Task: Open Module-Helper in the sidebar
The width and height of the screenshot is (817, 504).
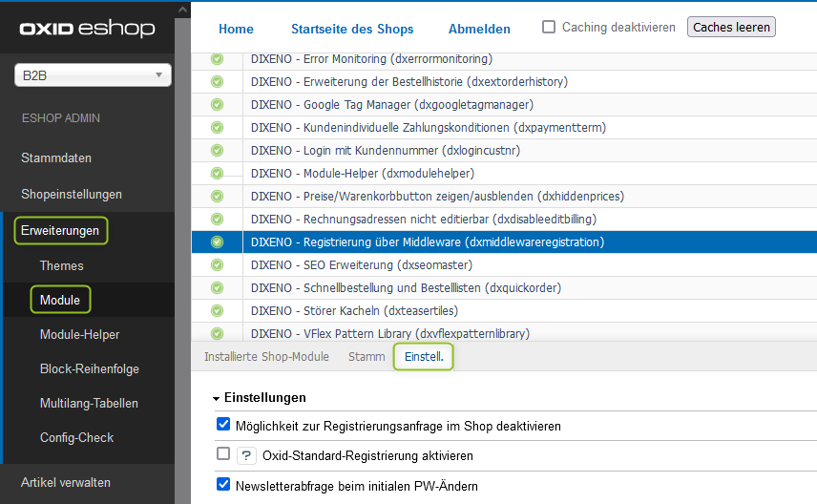Action: [80, 335]
